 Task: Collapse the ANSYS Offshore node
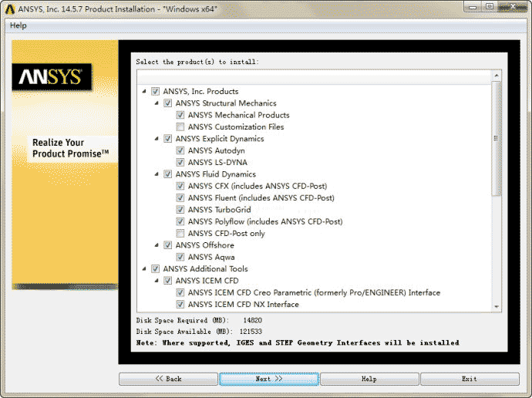(157, 245)
